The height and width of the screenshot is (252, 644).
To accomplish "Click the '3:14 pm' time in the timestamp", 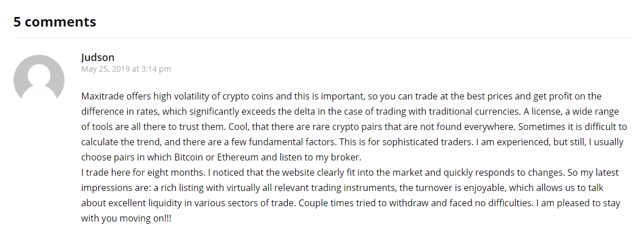I will click(156, 69).
